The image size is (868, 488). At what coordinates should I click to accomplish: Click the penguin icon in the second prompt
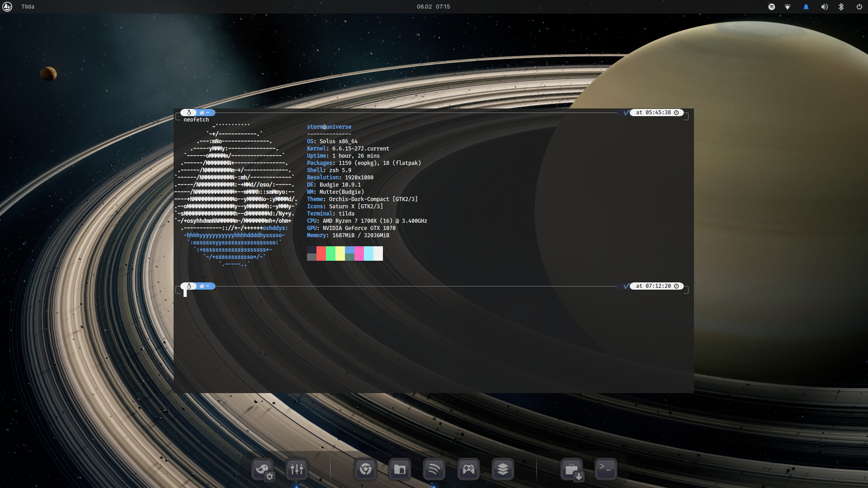(189, 286)
